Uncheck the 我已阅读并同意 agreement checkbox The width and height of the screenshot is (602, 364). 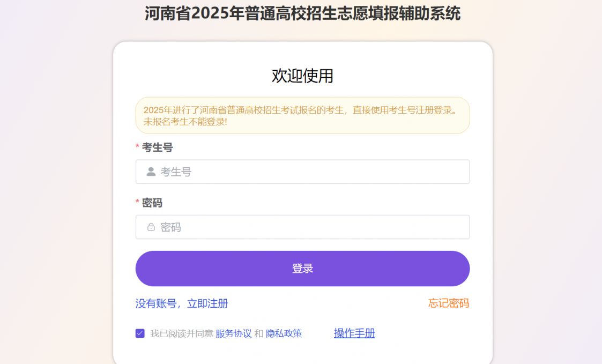click(x=140, y=332)
